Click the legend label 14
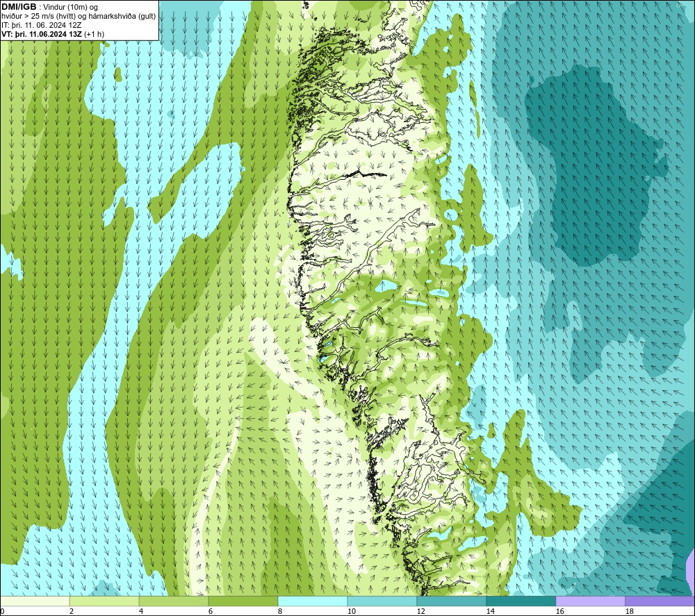Viewport: 695px width, 616px height. (490, 611)
